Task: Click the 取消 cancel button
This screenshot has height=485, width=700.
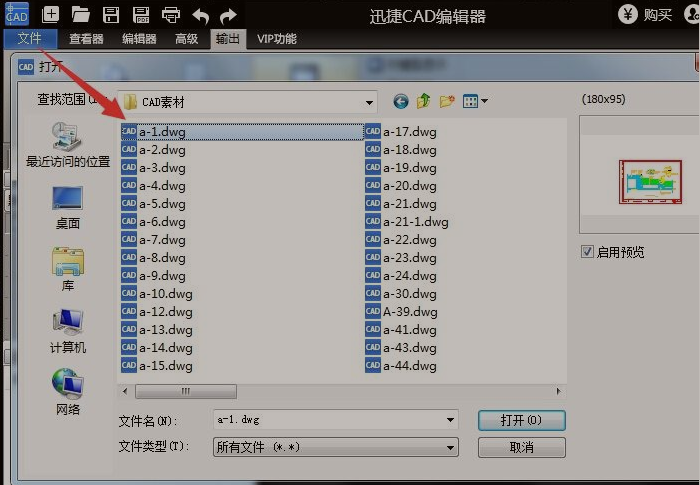Action: click(x=521, y=447)
